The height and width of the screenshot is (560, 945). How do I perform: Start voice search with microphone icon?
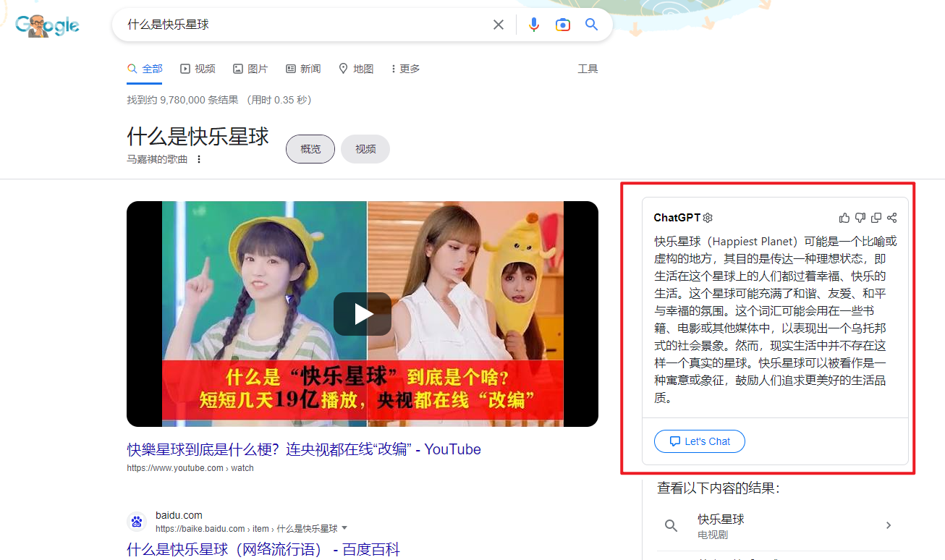pyautogui.click(x=534, y=25)
